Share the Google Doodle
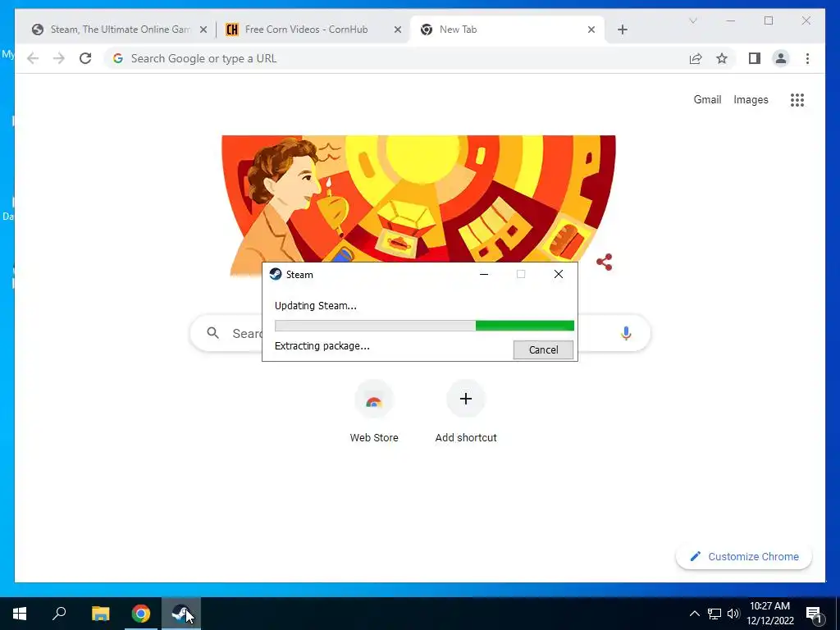 click(605, 262)
